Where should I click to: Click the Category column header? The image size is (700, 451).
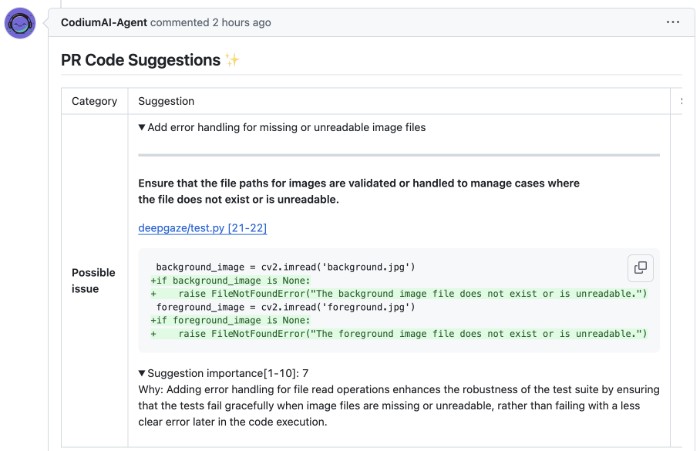[94, 101]
